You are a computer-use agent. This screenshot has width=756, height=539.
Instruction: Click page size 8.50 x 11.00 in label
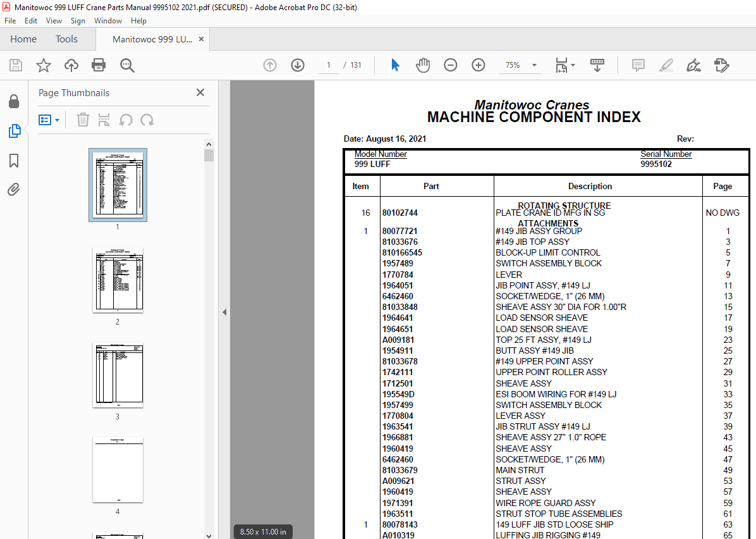point(263,532)
